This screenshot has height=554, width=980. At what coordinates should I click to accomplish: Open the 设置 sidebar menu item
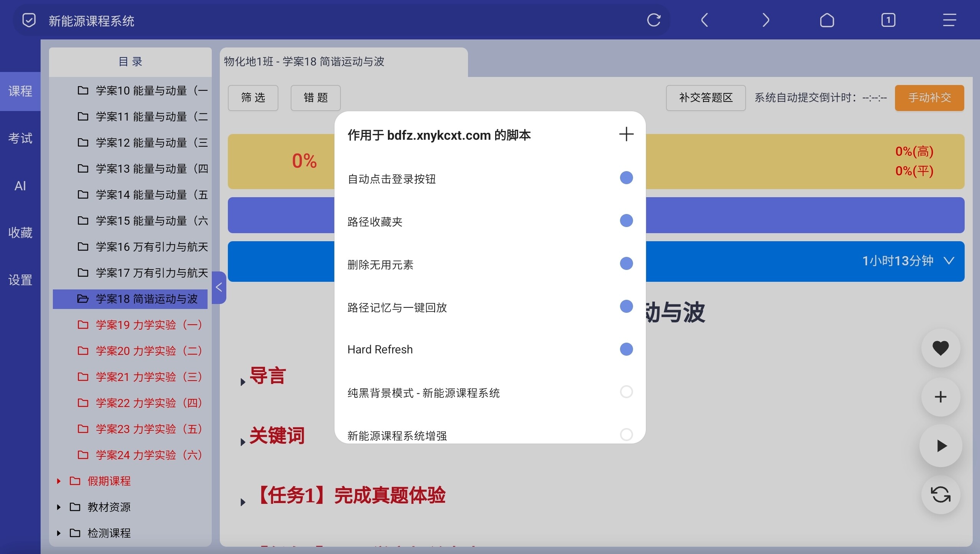click(20, 280)
